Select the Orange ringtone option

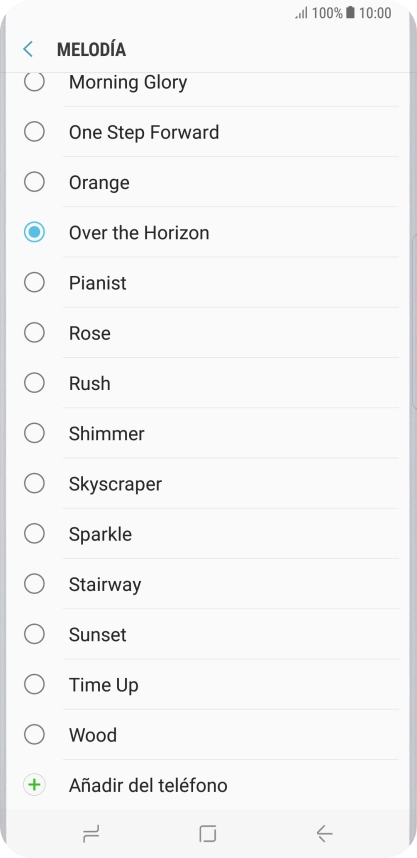coord(208,182)
